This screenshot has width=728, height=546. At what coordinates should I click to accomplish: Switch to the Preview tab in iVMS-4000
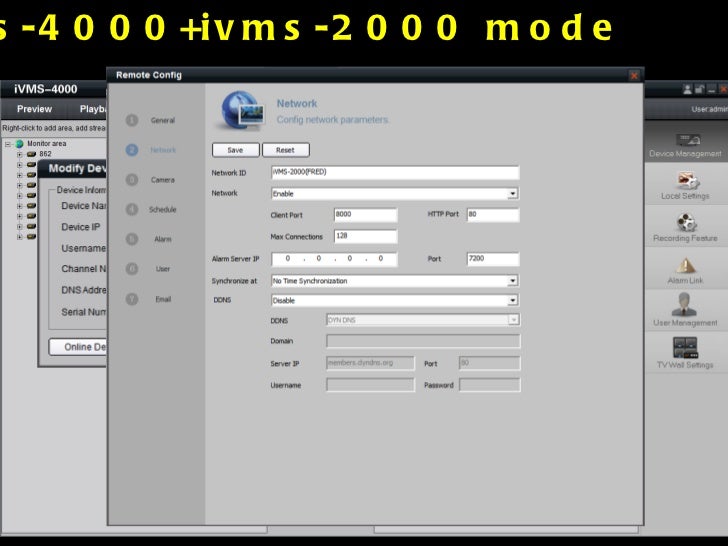coord(34,109)
